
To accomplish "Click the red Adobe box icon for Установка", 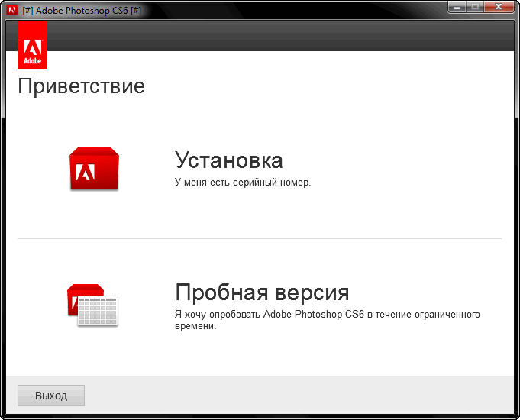I will [x=94, y=169].
